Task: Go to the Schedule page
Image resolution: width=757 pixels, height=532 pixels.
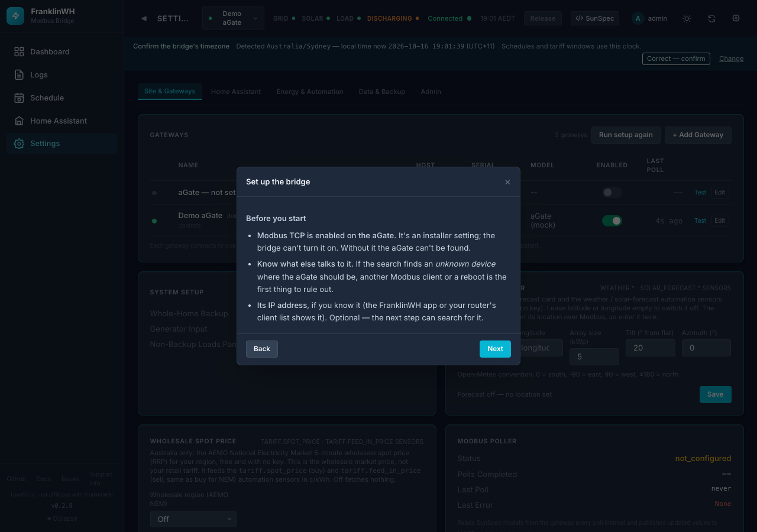Action: pyautogui.click(x=62, y=98)
